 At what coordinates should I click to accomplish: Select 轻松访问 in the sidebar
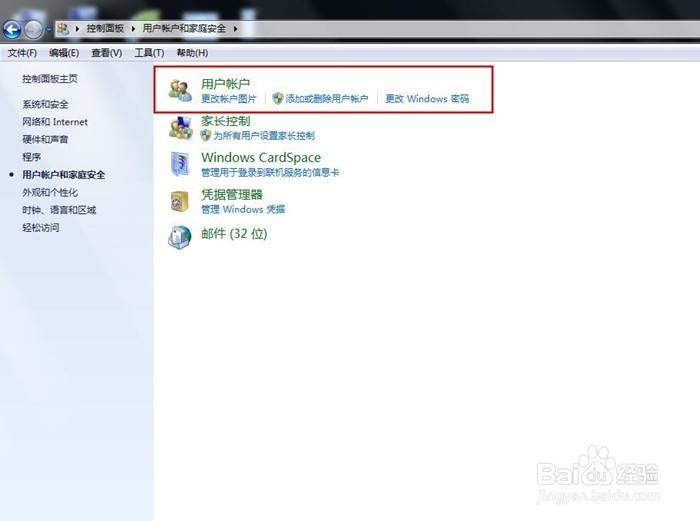tap(41, 228)
